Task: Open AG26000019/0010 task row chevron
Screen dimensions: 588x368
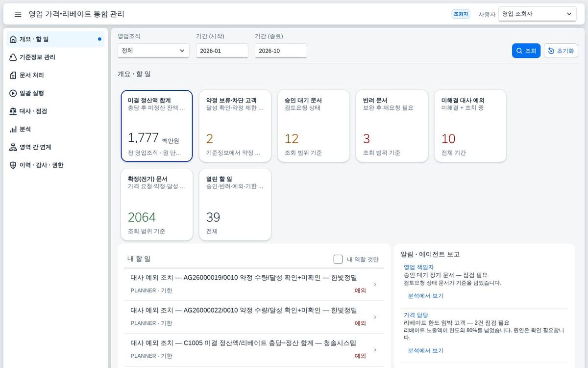Action: point(375,285)
